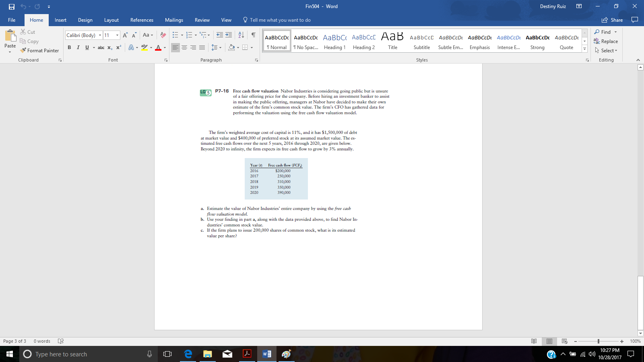Enable bulleted list

click(x=176, y=35)
